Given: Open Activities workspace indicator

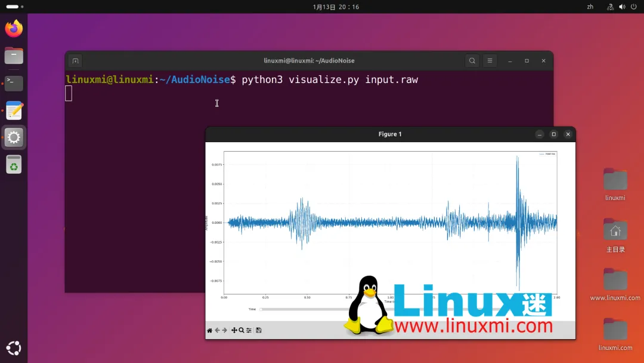Looking at the screenshot, I should 15,7.
